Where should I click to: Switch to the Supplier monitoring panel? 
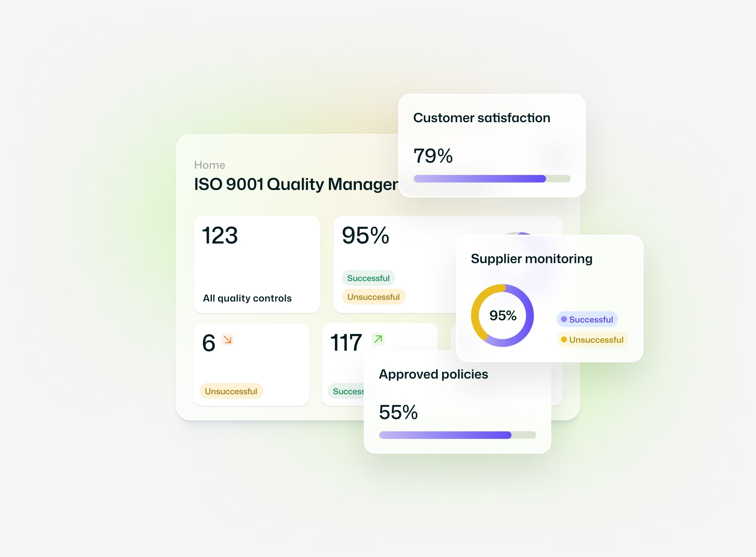(x=532, y=259)
